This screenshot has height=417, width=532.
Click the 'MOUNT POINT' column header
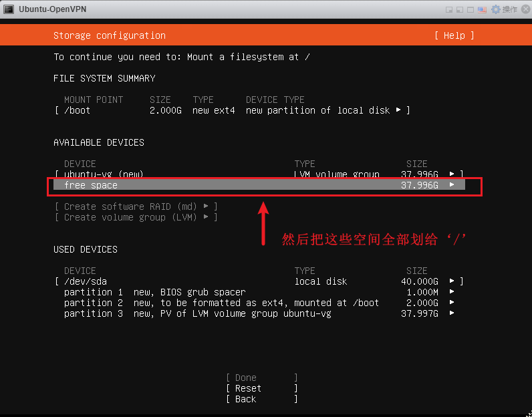tap(94, 100)
